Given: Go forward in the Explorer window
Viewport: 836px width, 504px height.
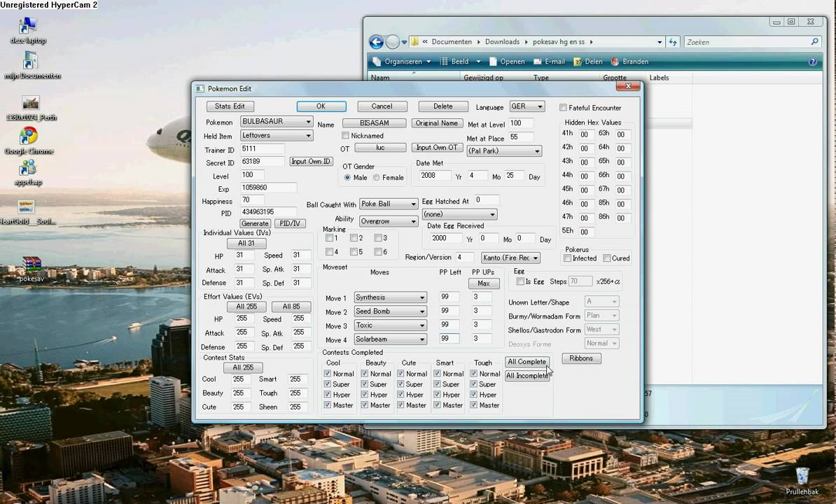Looking at the screenshot, I should tap(392, 41).
